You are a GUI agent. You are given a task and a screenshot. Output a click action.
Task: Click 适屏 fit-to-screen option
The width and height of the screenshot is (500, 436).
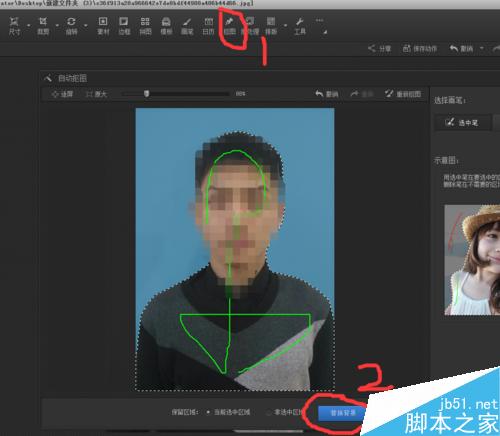tap(62, 94)
